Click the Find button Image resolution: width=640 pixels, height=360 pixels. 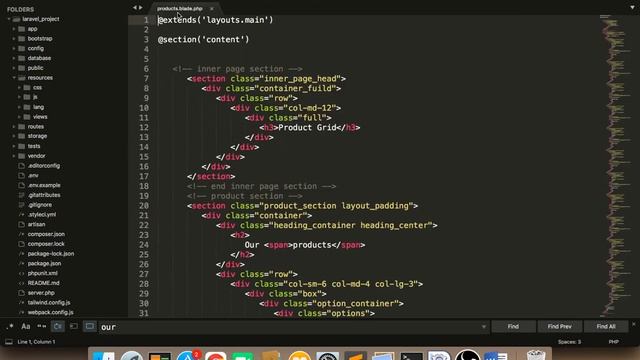pyautogui.click(x=513, y=327)
